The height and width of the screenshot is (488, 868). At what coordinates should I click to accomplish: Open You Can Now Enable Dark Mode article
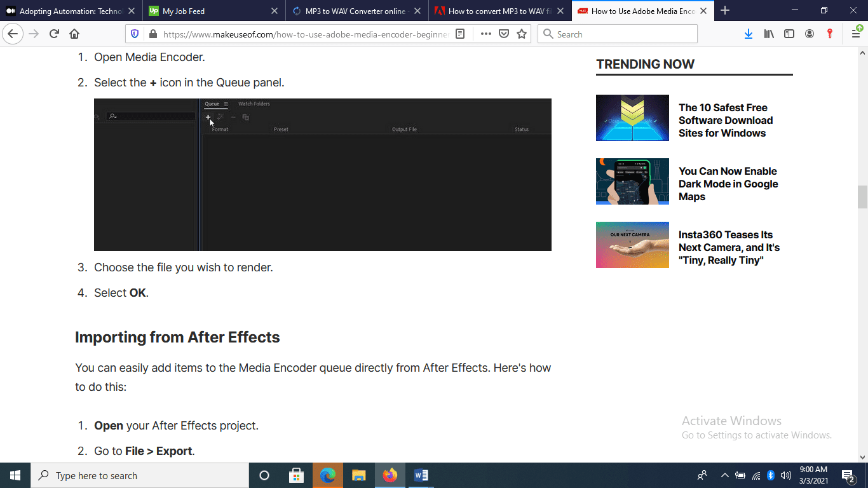[728, 184]
